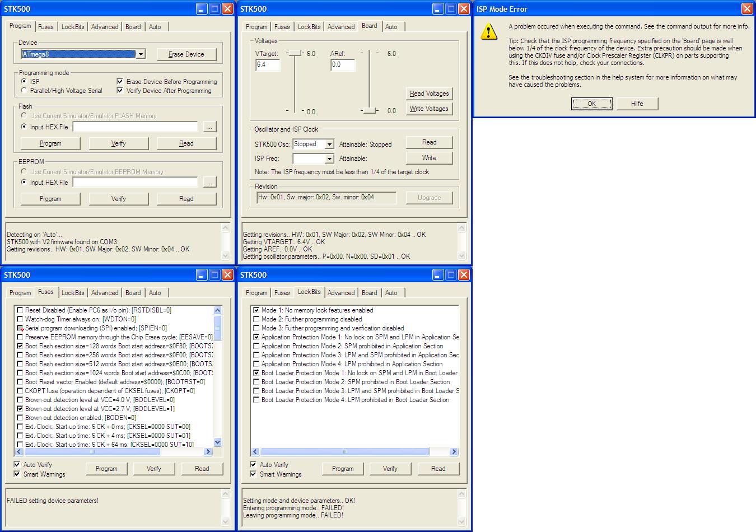
Task: Toggle Auto Verify in LockBits window
Action: [253, 465]
